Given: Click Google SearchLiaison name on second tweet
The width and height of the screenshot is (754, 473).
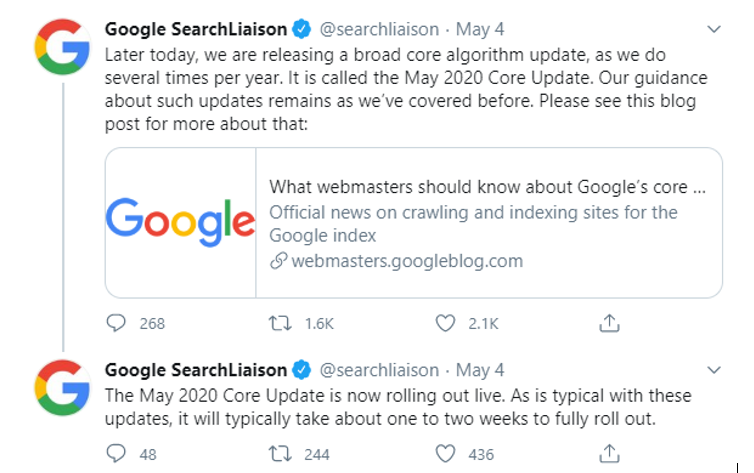Looking at the screenshot, I should 196,370.
